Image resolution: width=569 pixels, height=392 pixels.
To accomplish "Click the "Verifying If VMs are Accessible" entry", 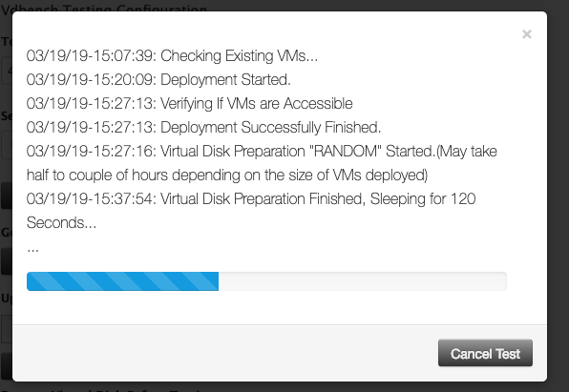I will pyautogui.click(x=189, y=103).
